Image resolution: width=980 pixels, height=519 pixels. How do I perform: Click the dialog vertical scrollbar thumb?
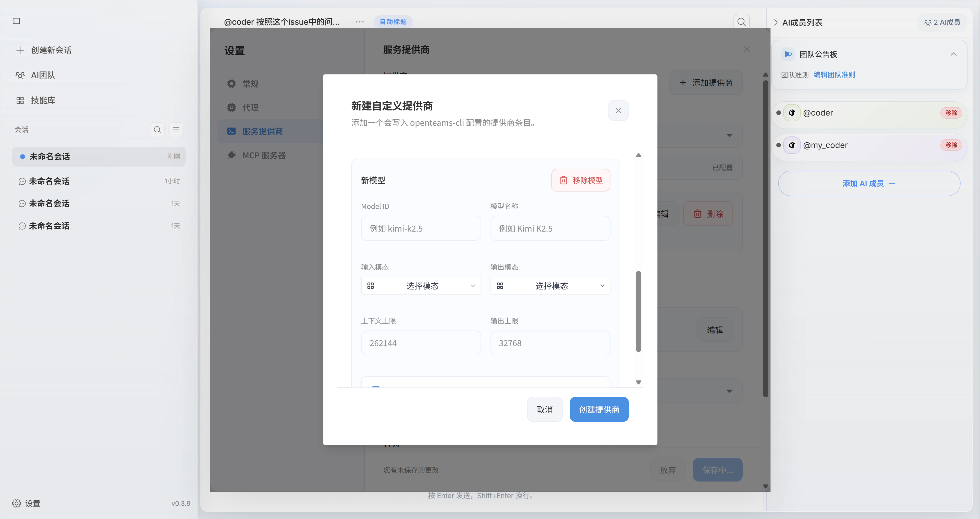(638, 311)
